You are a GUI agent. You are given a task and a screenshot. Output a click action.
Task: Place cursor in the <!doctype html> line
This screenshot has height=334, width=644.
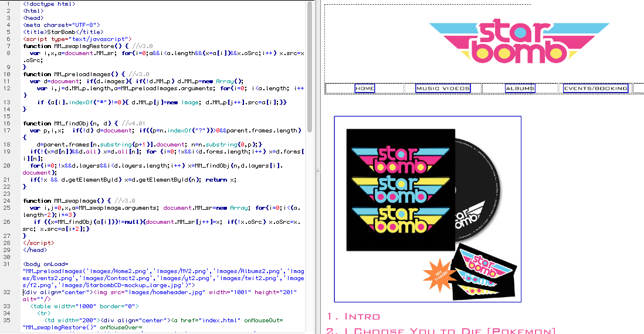tap(49, 4)
